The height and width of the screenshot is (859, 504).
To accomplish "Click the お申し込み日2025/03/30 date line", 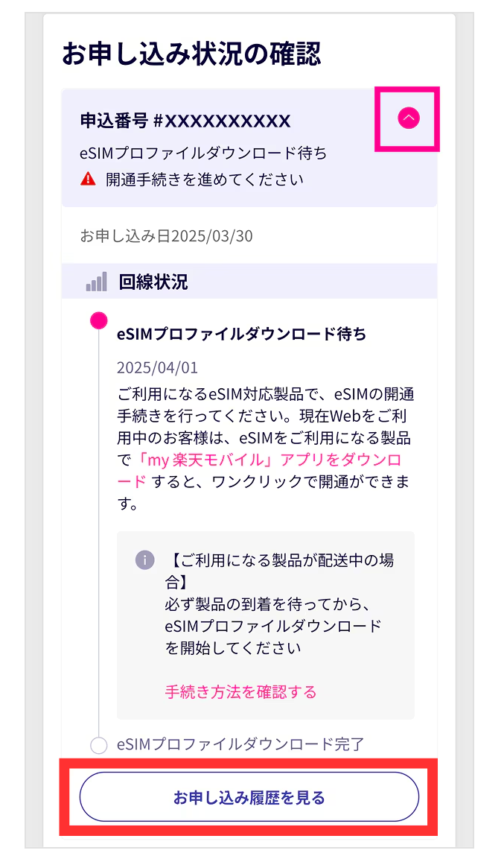I will coord(166,236).
